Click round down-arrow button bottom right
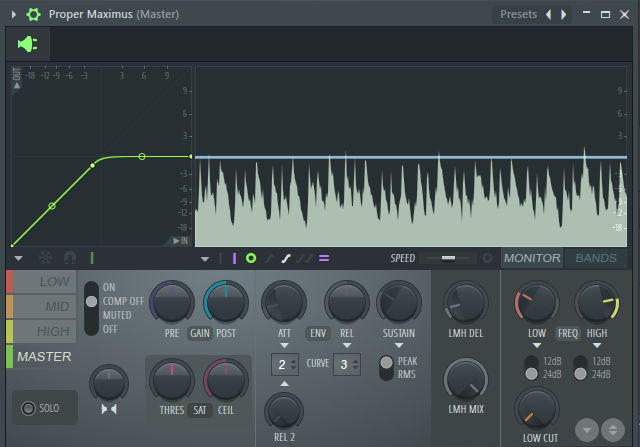 (x=587, y=430)
